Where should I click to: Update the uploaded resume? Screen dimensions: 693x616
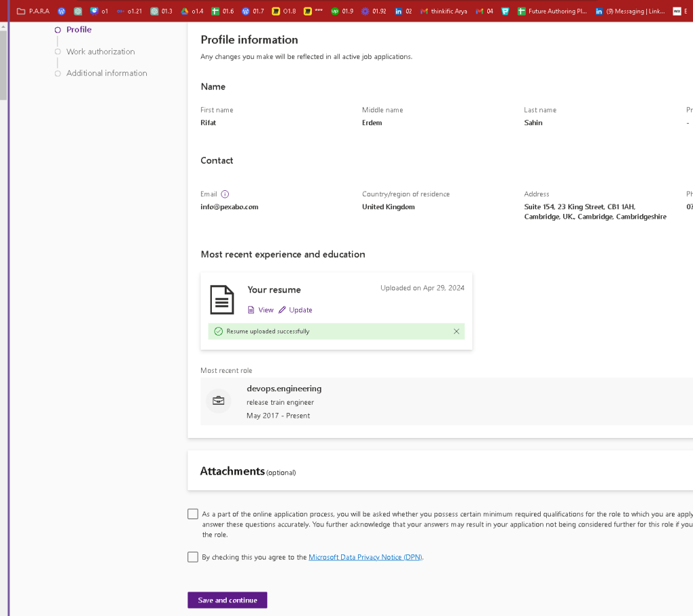click(296, 310)
